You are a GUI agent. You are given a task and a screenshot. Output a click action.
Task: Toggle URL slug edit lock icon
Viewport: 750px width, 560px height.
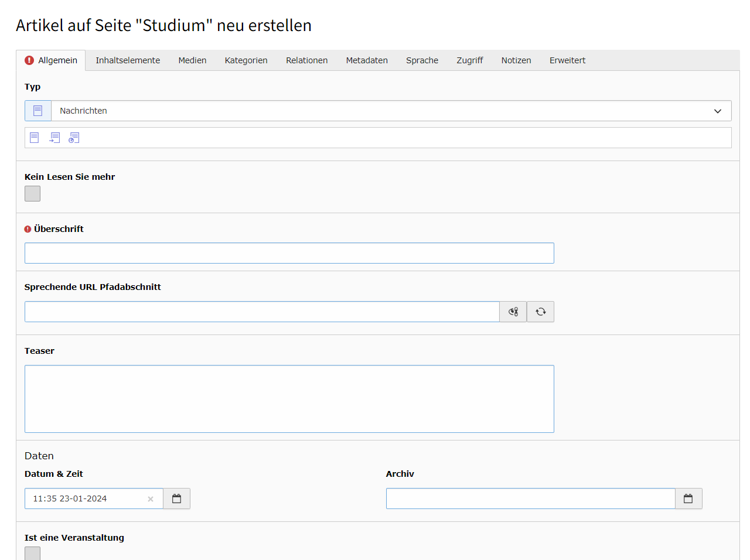tap(513, 312)
